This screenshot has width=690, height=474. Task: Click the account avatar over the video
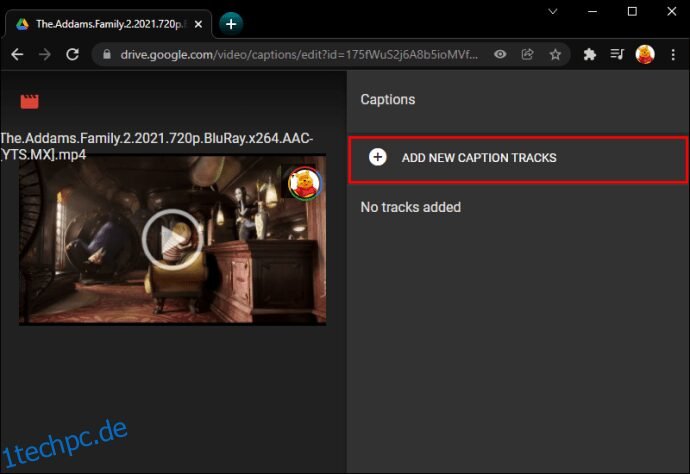click(x=305, y=183)
